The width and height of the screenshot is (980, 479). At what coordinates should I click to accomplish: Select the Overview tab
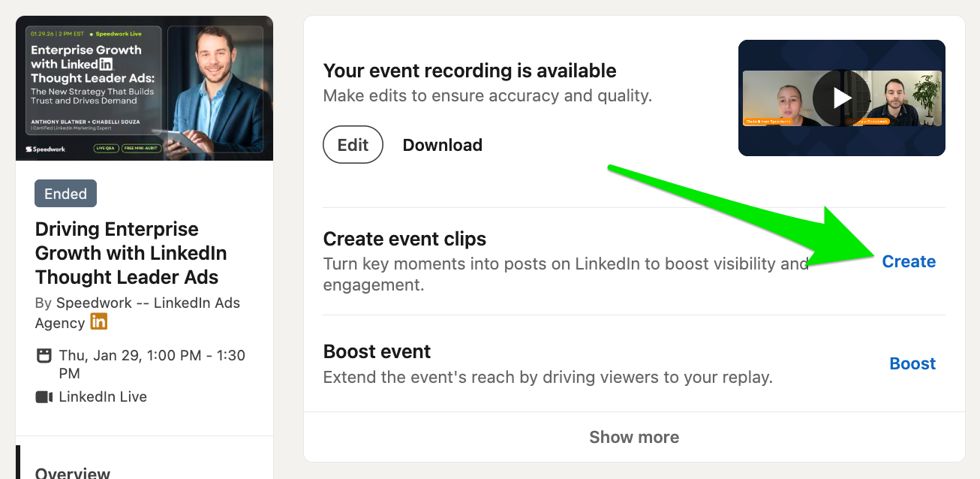pos(73,473)
